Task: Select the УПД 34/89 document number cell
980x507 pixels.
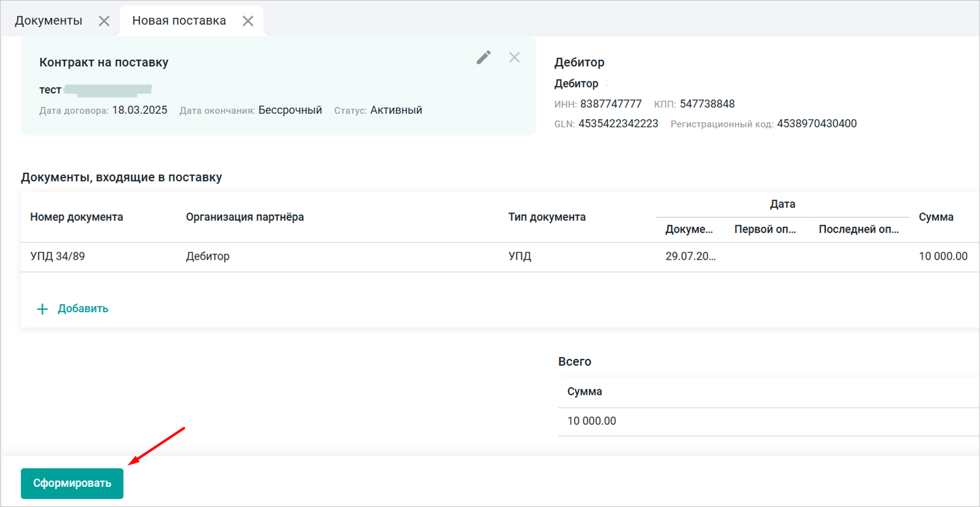Action: (x=58, y=257)
